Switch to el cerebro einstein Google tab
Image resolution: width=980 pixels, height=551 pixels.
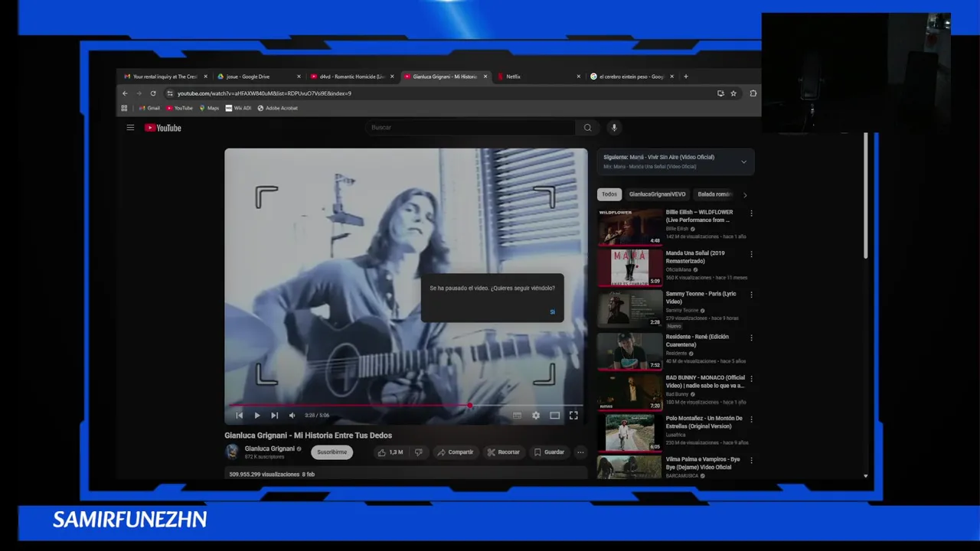click(x=632, y=77)
